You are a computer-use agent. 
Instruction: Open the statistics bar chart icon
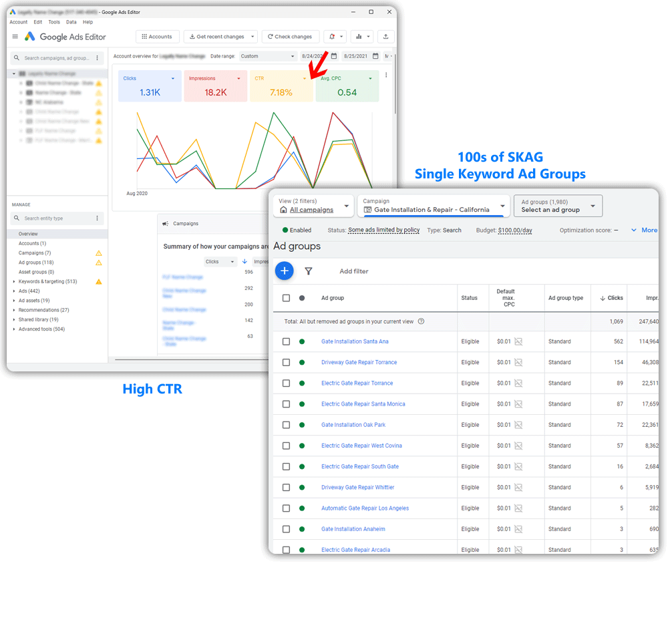coord(359,37)
